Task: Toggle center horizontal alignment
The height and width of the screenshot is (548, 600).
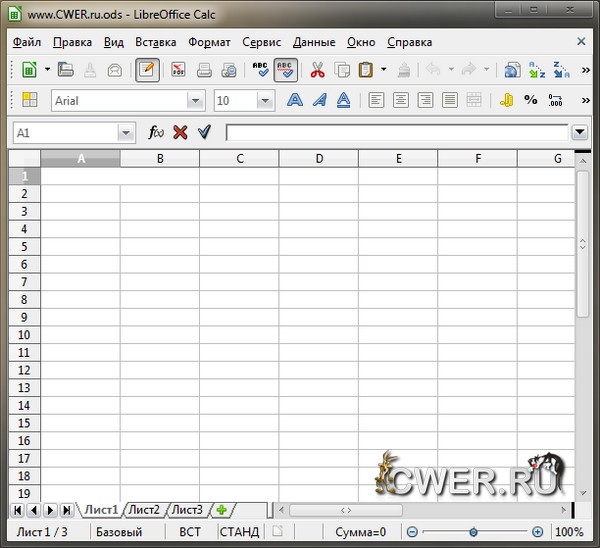Action: coord(400,100)
